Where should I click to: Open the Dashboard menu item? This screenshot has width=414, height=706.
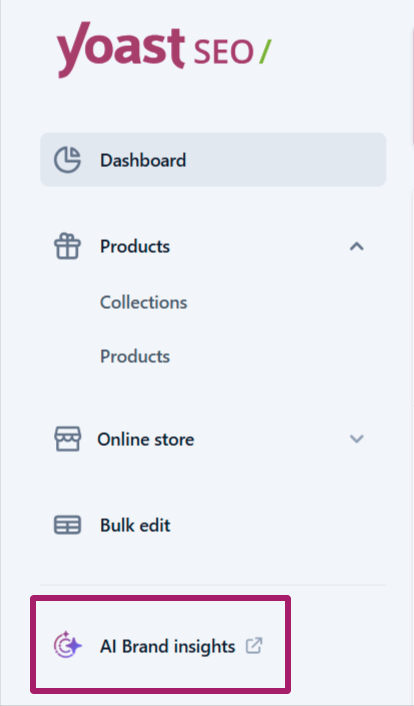coord(213,160)
